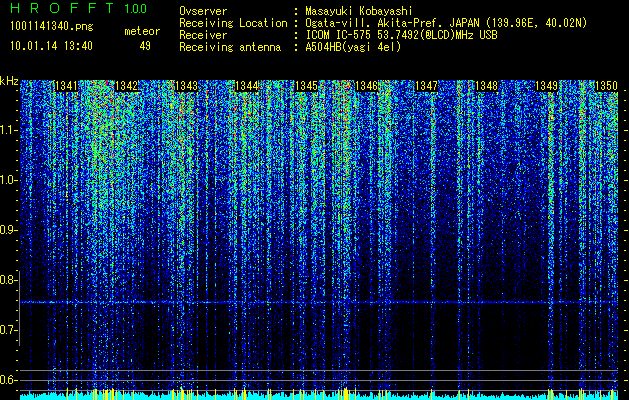Click the Ogata-vill. Akita-Pref. JAPAN location text

tap(446, 23)
